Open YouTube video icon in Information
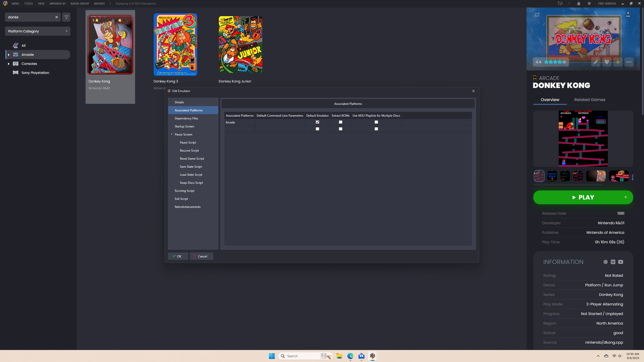644x362 pixels. tap(621, 262)
